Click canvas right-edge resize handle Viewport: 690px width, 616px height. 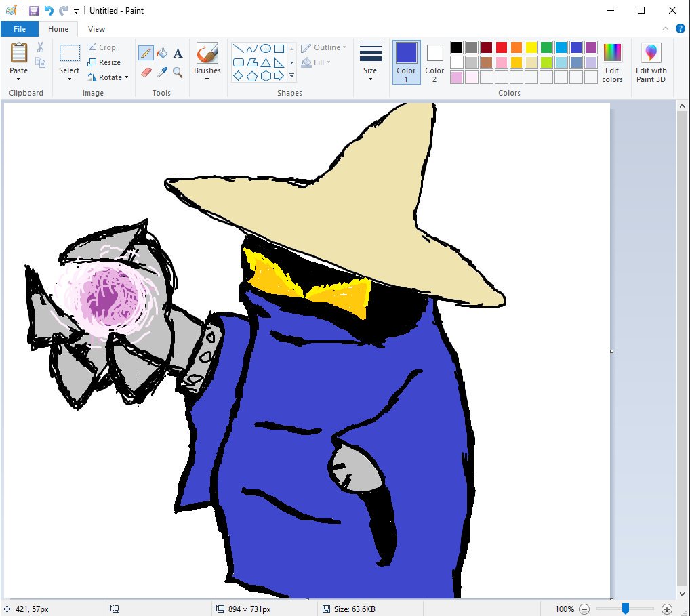(611, 351)
